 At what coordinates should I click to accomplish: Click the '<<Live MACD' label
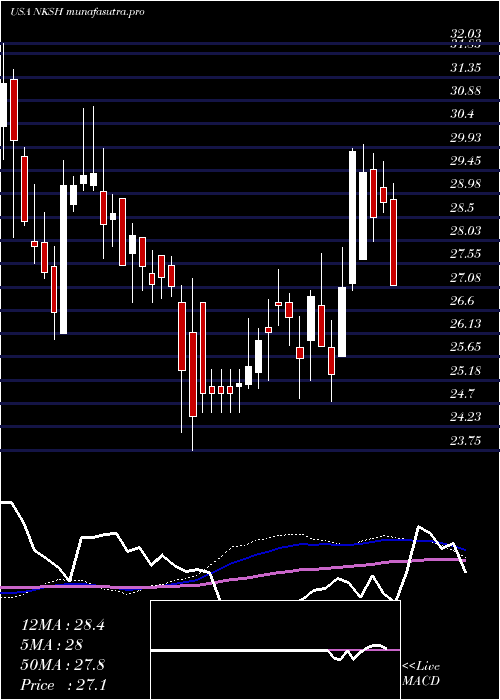click(421, 674)
